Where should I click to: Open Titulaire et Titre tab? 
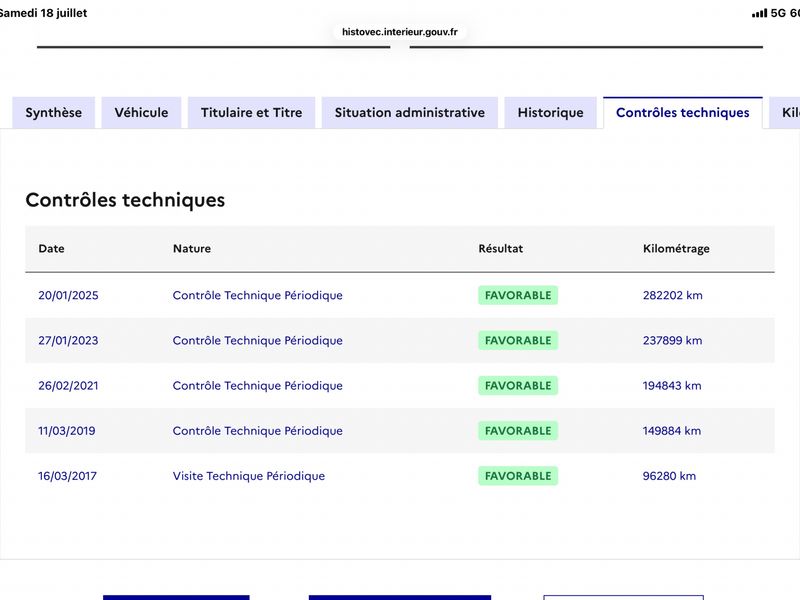[x=252, y=113]
